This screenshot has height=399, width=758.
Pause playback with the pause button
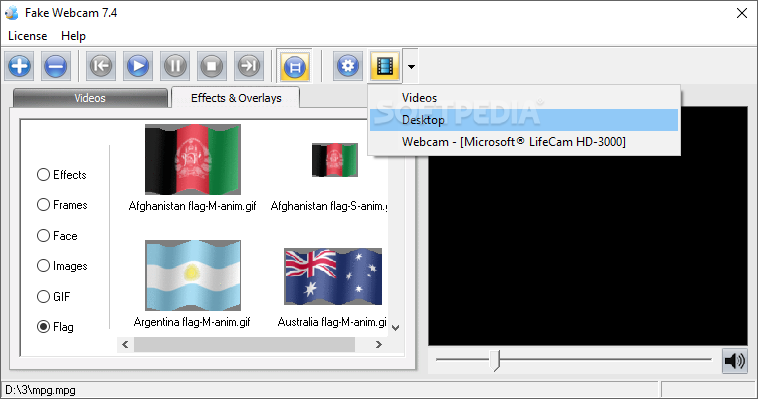(x=175, y=66)
